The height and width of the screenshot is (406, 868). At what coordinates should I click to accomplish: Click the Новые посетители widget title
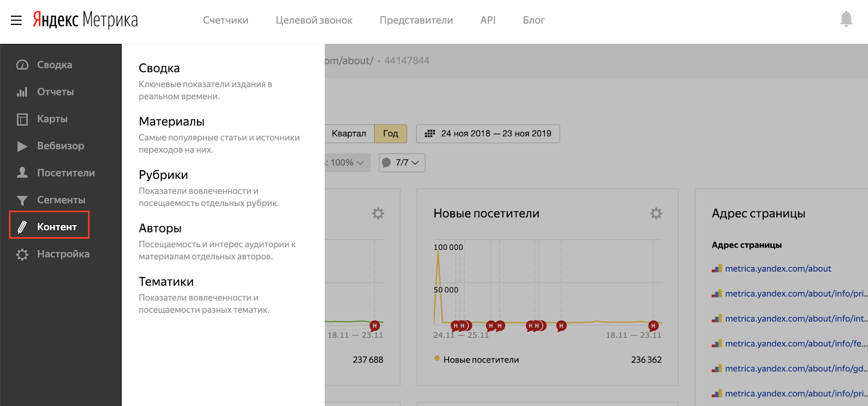click(486, 214)
